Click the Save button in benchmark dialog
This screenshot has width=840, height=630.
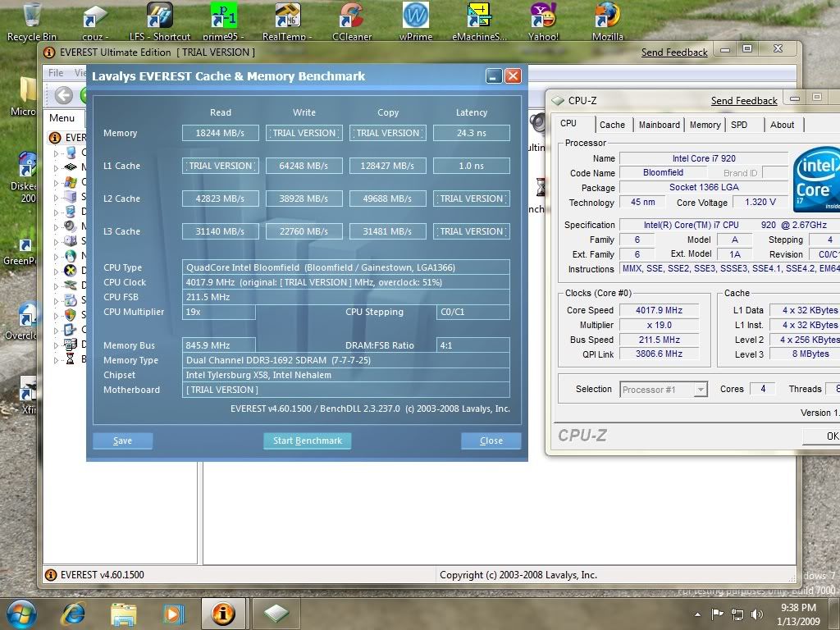tap(122, 441)
